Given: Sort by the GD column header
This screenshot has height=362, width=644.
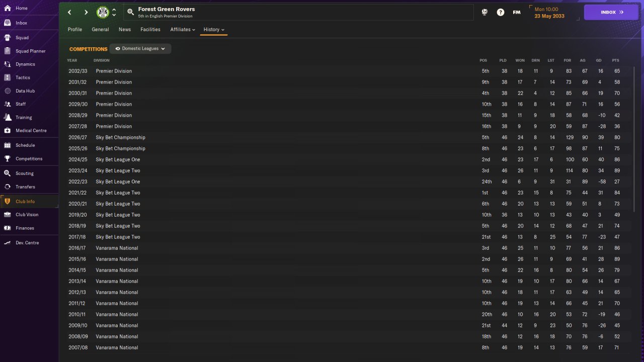Looking at the screenshot, I should [599, 60].
